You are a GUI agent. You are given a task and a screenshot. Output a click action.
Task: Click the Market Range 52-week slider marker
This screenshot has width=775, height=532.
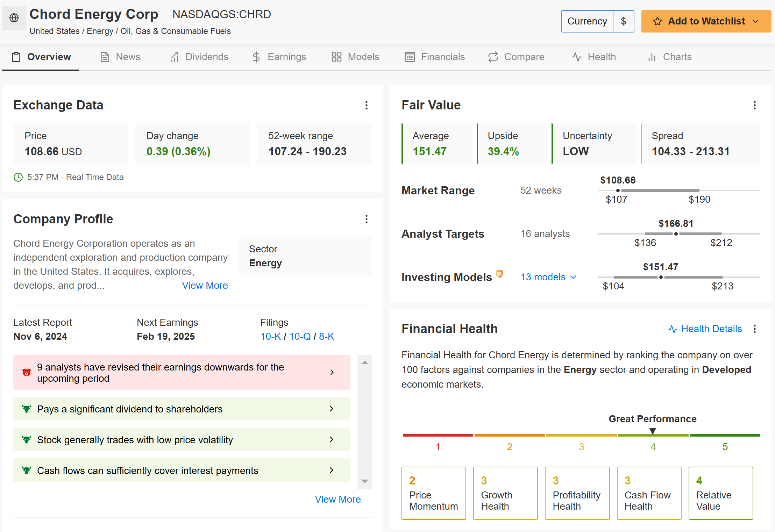618,190
